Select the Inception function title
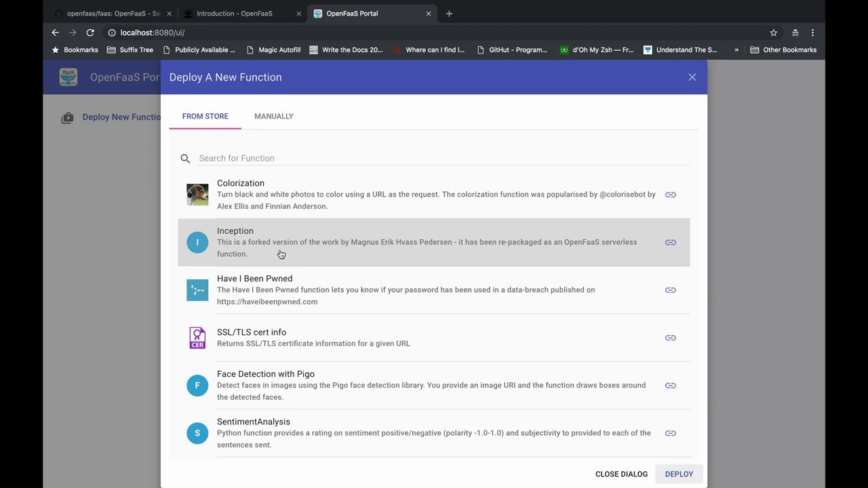This screenshot has height=488, width=868. pos(235,231)
